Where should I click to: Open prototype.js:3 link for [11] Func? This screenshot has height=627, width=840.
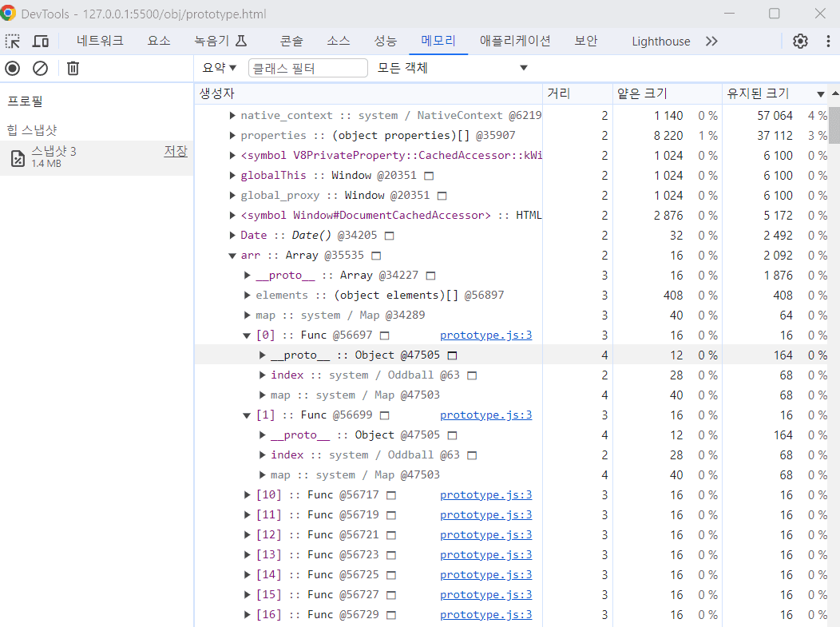tap(486, 515)
